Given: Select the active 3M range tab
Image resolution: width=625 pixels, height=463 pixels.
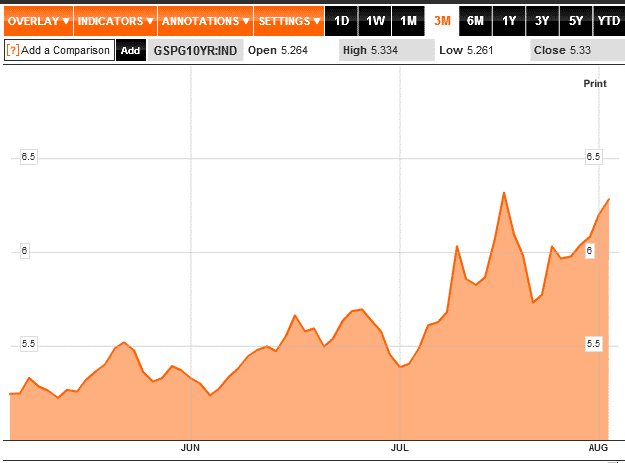Looking at the screenshot, I should (442, 20).
